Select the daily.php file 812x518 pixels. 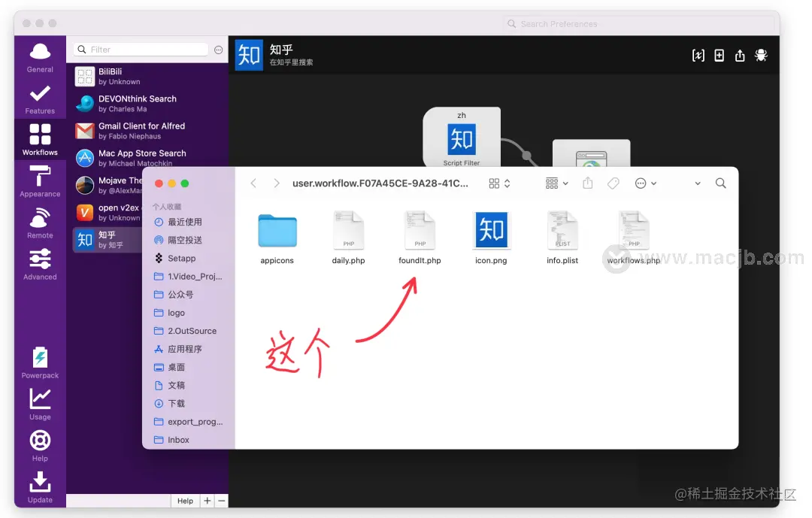point(349,238)
